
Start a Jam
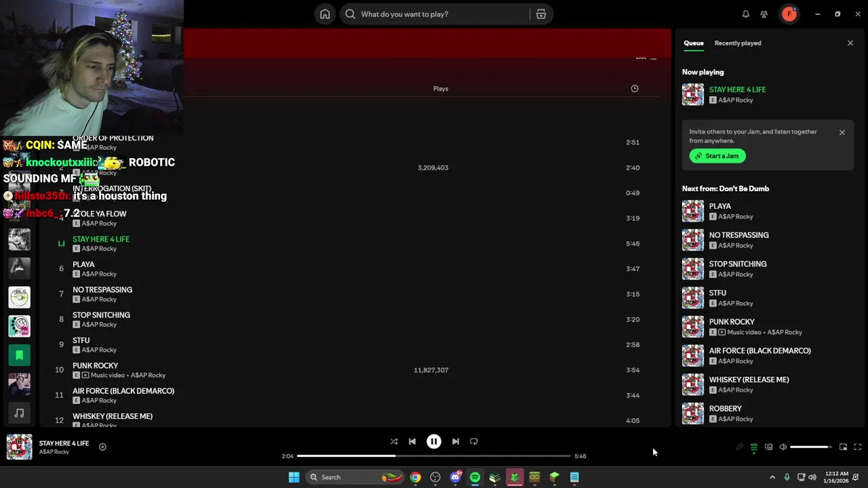pos(717,156)
